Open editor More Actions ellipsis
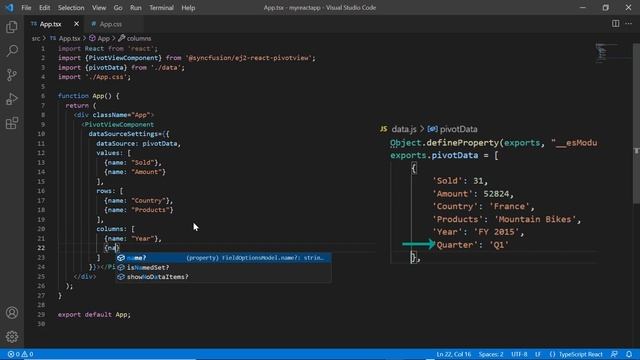640x360 pixels. 629,24
